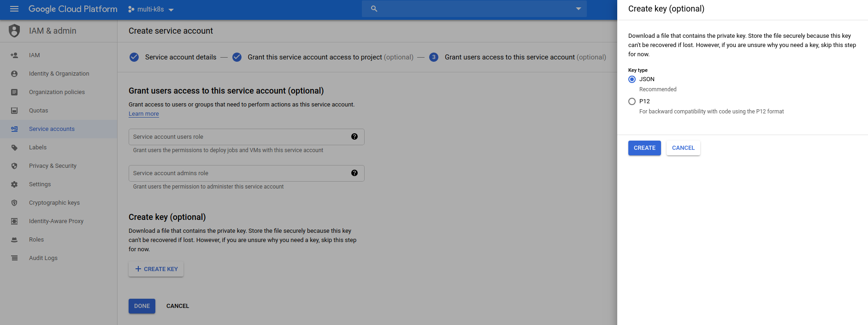
Task: Click the Organization policies icon
Action: [x=14, y=92]
